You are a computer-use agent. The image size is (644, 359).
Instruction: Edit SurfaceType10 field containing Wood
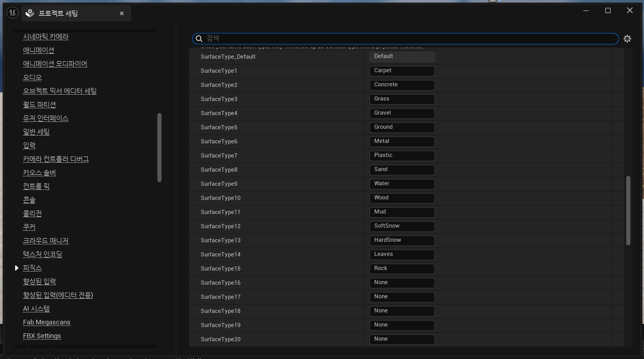[x=402, y=198]
